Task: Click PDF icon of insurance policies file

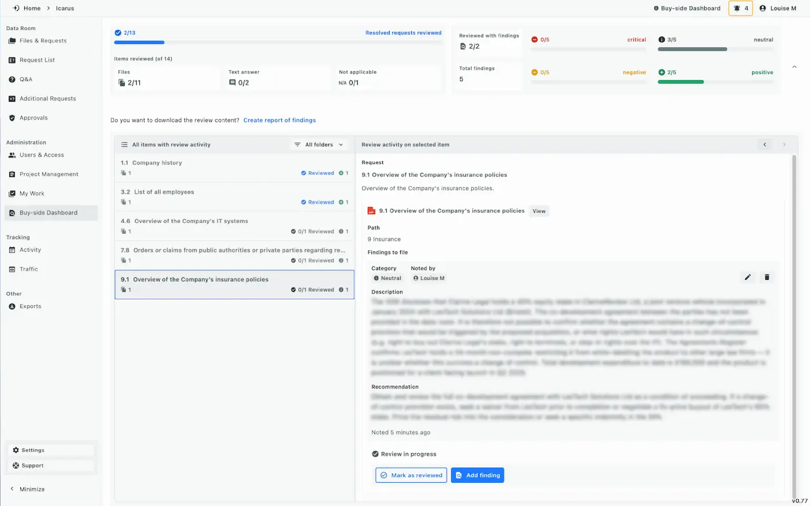Action: (x=372, y=211)
